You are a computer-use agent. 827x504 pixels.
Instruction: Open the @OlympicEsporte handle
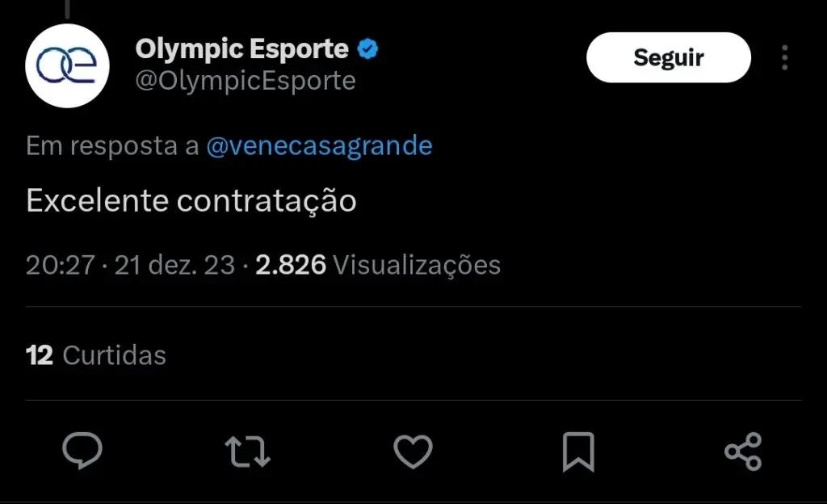246,81
